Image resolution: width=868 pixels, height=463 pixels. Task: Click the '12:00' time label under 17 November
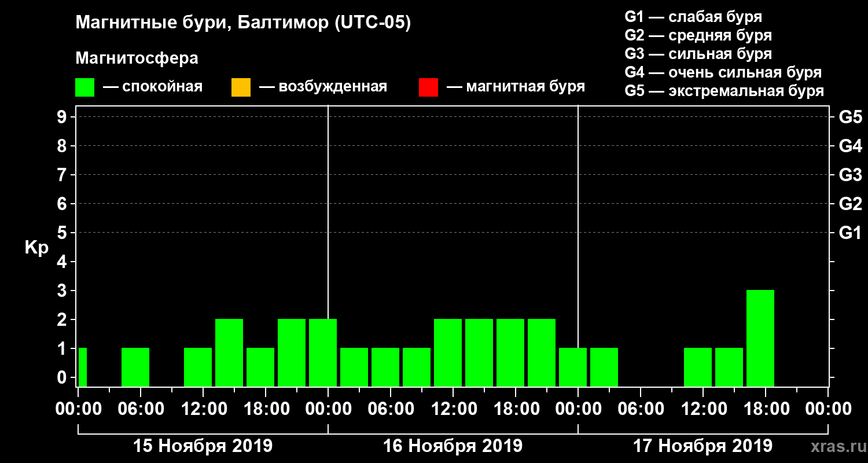pos(703,409)
